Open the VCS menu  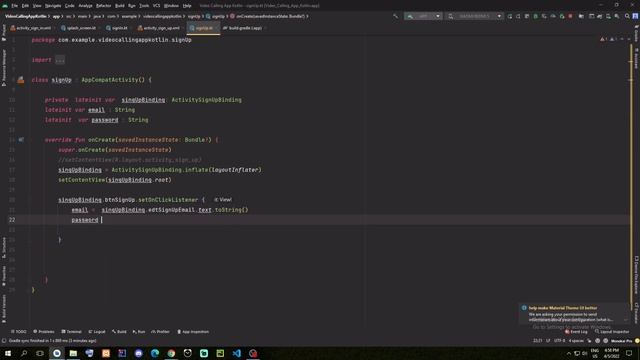pos(156,6)
